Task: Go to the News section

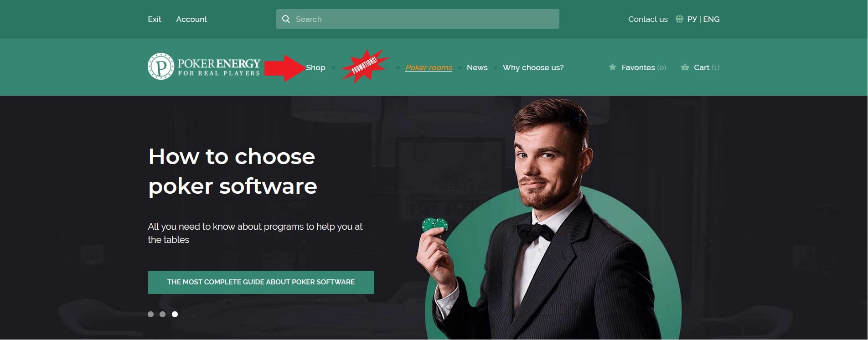Action: coord(477,67)
